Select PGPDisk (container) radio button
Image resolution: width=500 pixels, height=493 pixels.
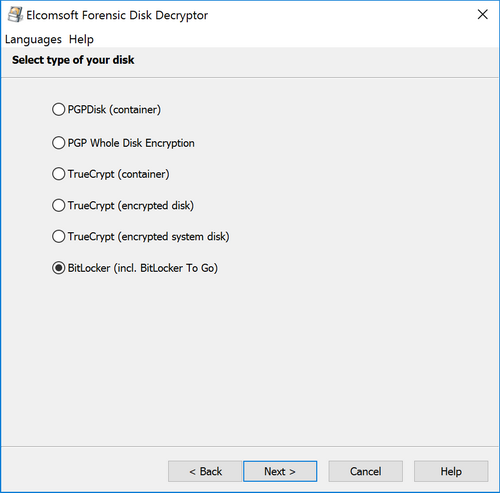click(x=58, y=109)
